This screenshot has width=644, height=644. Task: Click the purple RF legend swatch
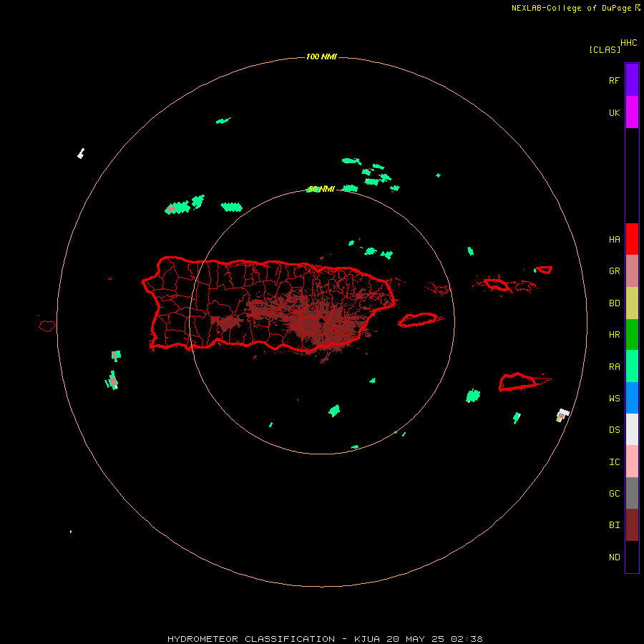pyautogui.click(x=632, y=79)
